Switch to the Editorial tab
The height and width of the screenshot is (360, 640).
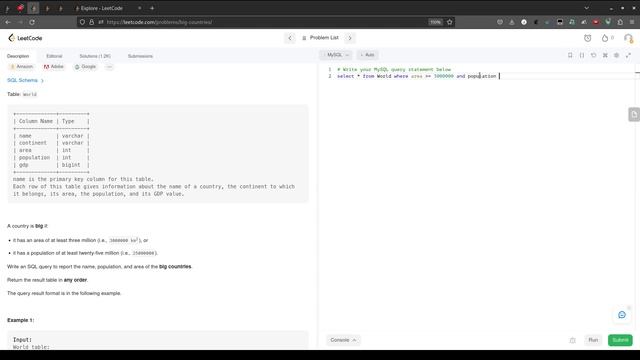[x=54, y=56]
